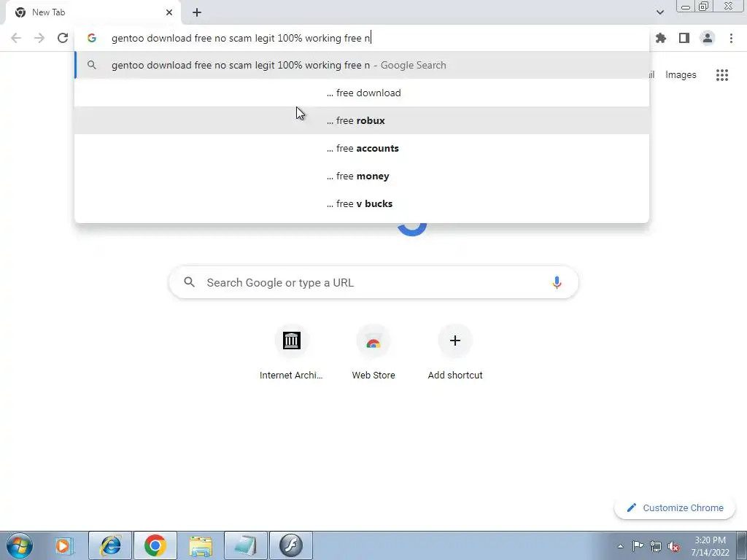Open Internet Explorer from the taskbar
Screen dimensions: 747x560
[x=111, y=545]
